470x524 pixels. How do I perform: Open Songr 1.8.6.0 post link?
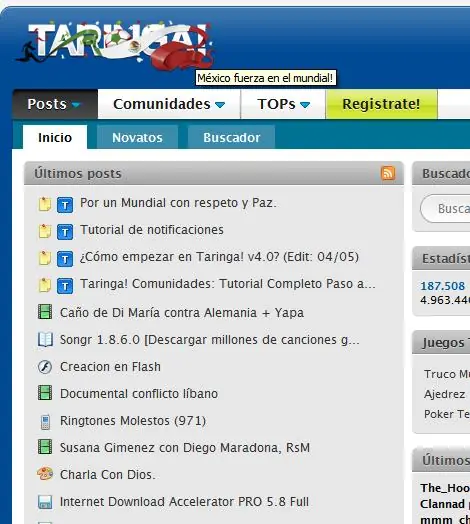click(210, 340)
